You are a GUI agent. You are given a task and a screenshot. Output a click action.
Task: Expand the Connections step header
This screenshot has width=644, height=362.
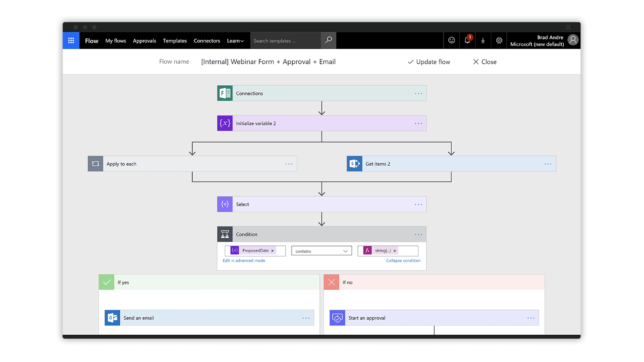[322, 93]
